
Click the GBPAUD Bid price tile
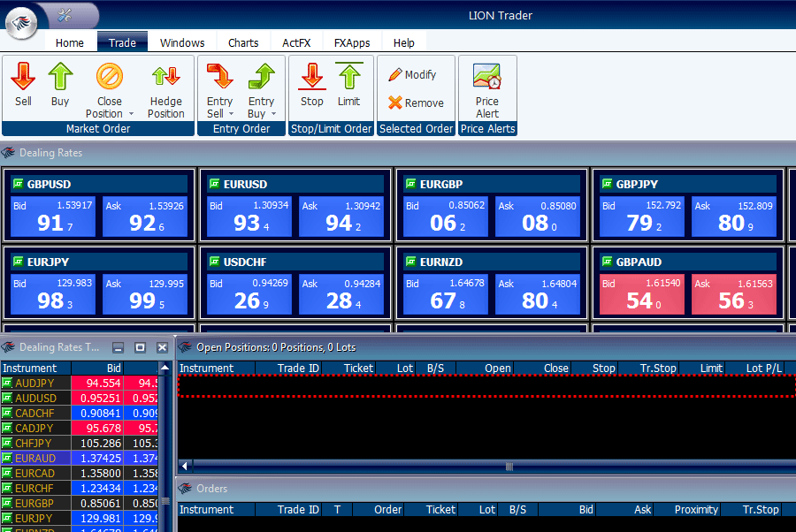[642, 294]
